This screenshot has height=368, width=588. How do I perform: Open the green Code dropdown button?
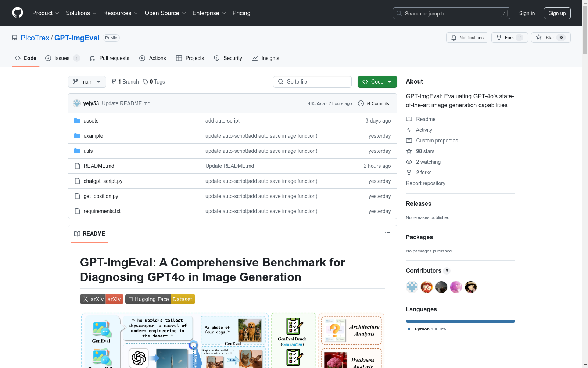tap(377, 82)
